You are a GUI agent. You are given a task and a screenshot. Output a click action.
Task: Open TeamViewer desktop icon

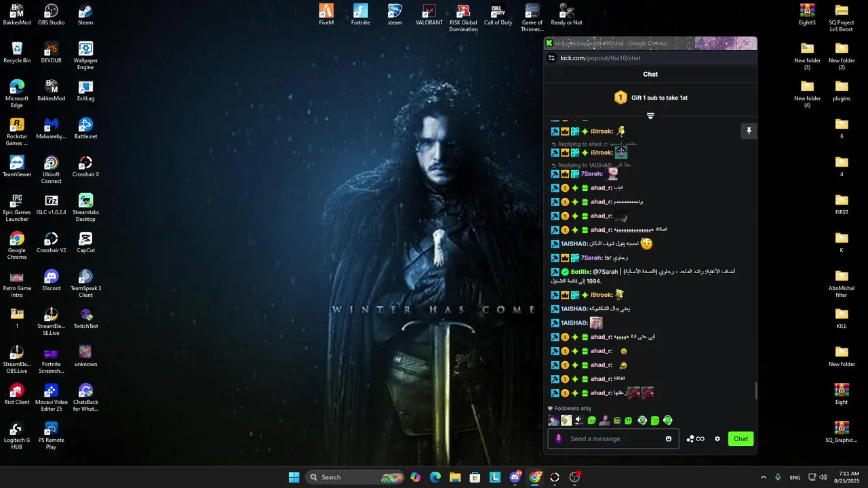(x=17, y=166)
